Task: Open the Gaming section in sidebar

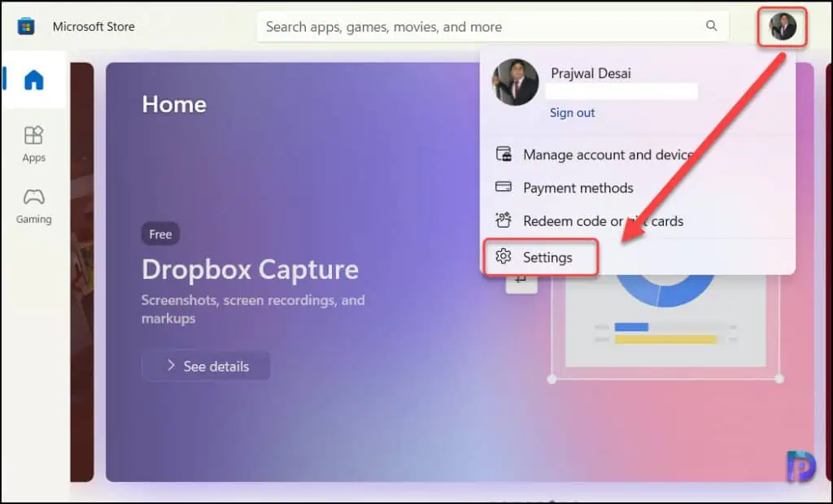Action: click(33, 206)
